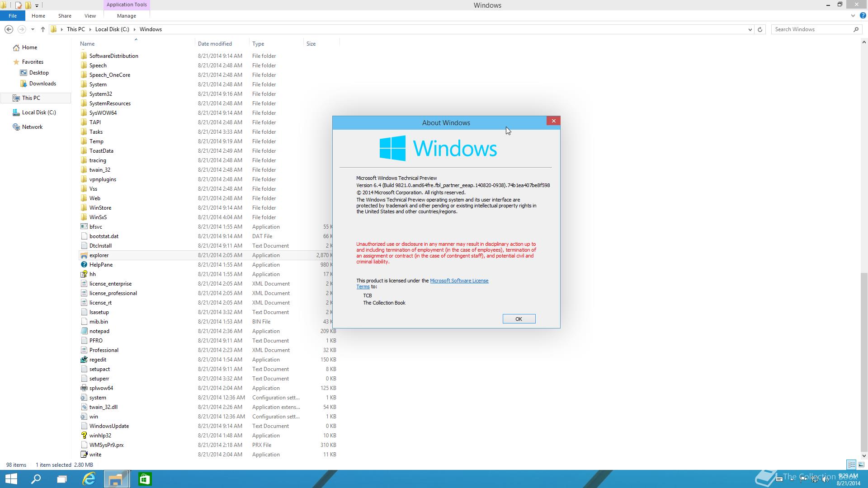Select the WinSxS folder icon
This screenshot has height=488, width=868.
84,217
